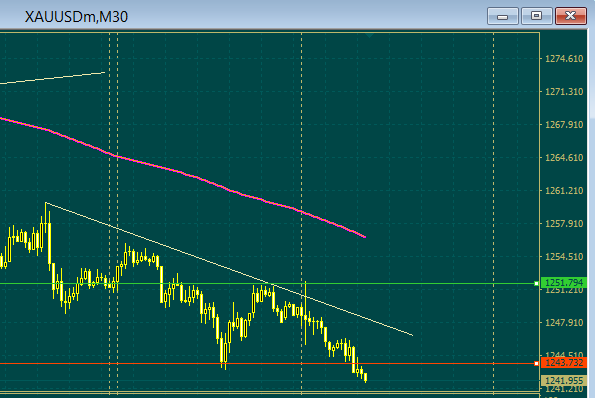Click the 1257.910 price scale label
595x398 pixels.
click(x=564, y=224)
